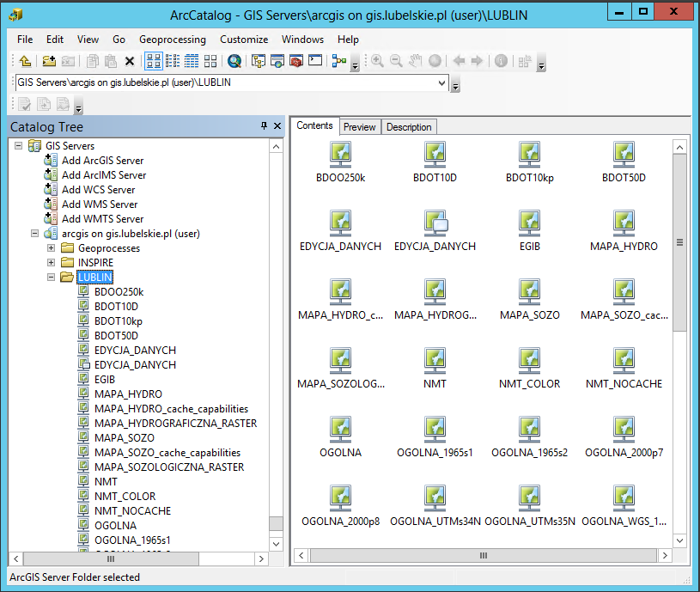Click the Full Extent globe icon

[435, 61]
